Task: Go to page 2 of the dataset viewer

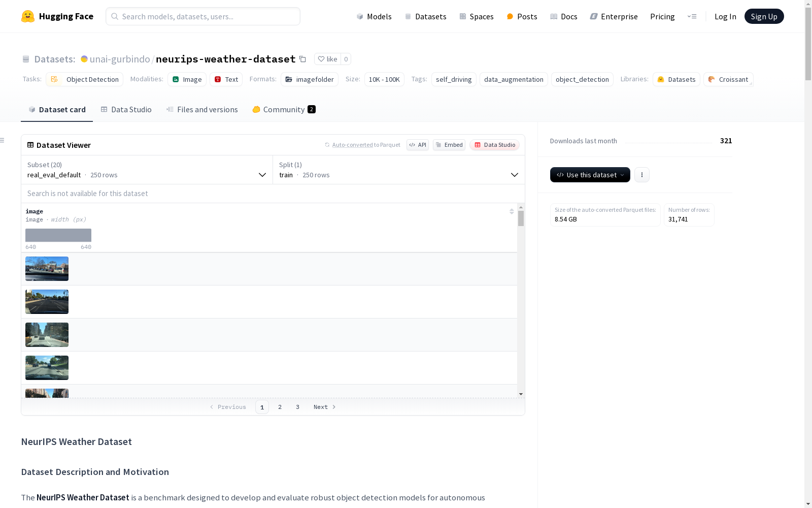Action: pyautogui.click(x=280, y=407)
